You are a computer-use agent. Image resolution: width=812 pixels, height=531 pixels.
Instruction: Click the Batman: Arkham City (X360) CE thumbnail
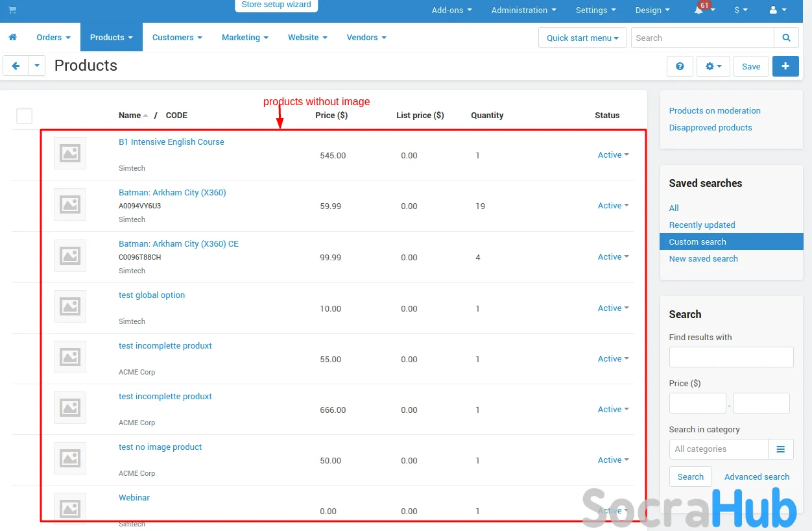tap(70, 256)
